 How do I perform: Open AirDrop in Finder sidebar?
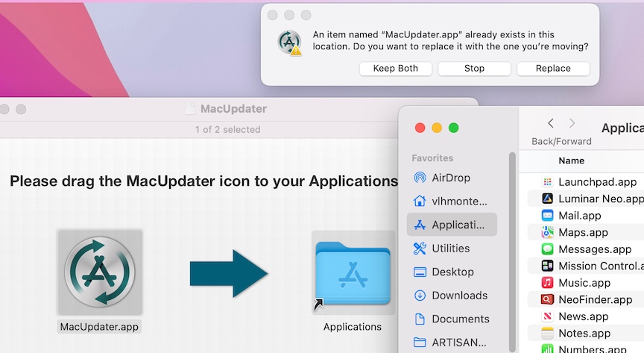click(450, 178)
